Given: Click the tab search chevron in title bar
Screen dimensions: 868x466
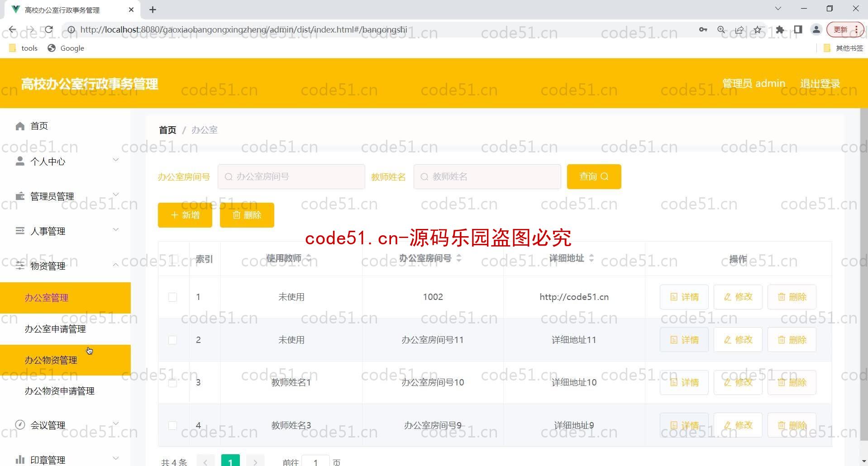Looking at the screenshot, I should [x=778, y=9].
